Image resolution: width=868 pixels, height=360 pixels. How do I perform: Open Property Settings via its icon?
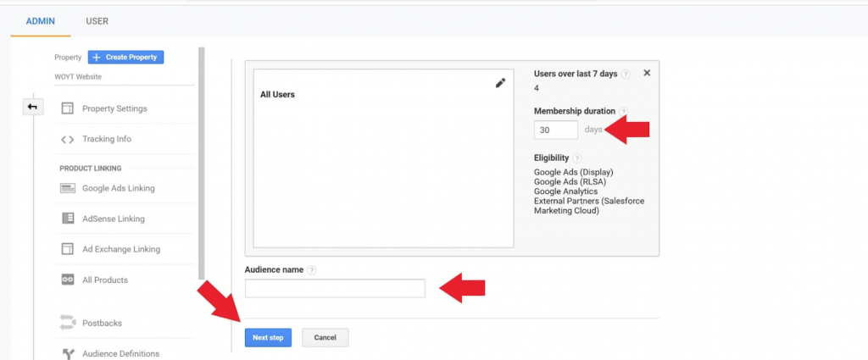68,108
